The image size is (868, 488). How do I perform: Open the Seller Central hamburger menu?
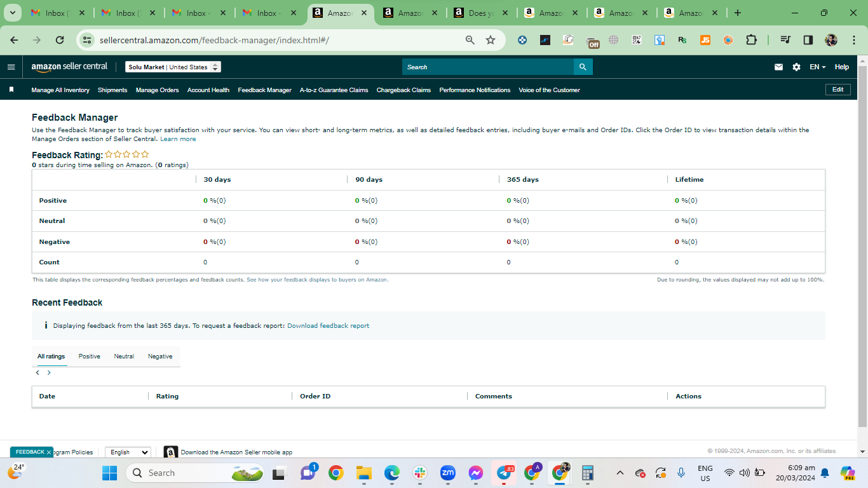click(11, 67)
